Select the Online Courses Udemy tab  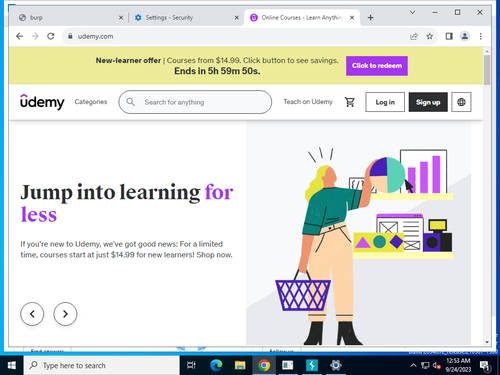[x=302, y=18]
